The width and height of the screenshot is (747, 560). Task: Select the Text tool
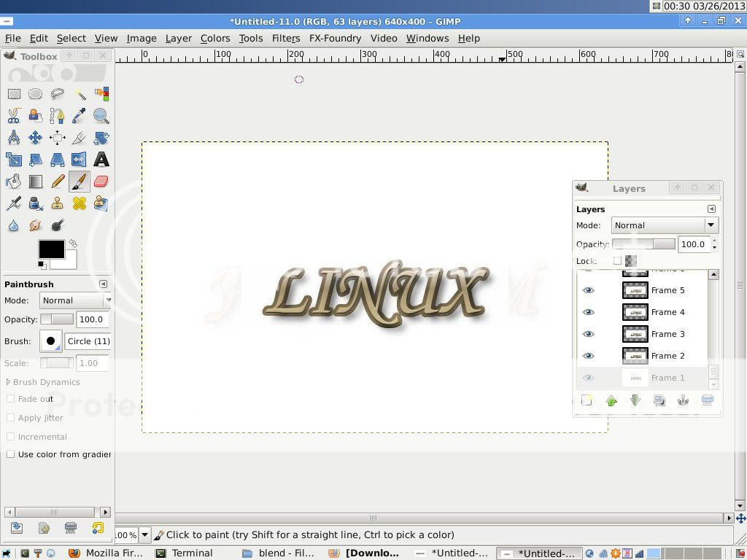point(101,160)
